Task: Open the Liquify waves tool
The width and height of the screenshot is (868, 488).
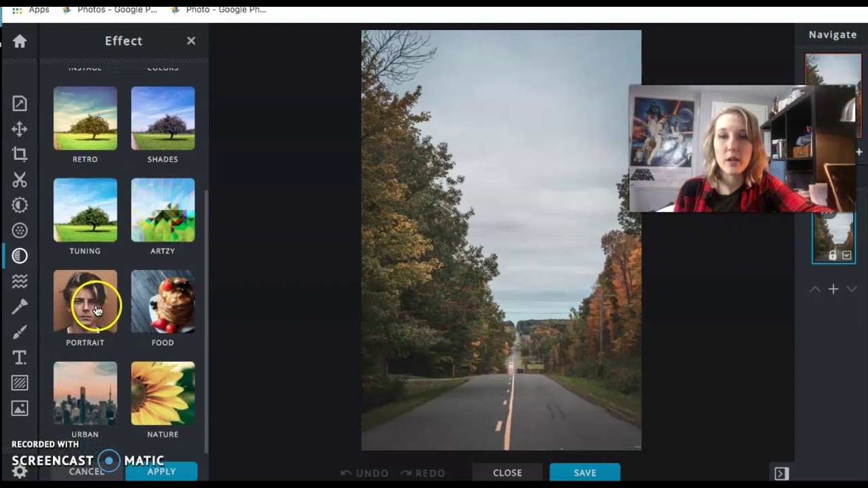Action: [20, 281]
